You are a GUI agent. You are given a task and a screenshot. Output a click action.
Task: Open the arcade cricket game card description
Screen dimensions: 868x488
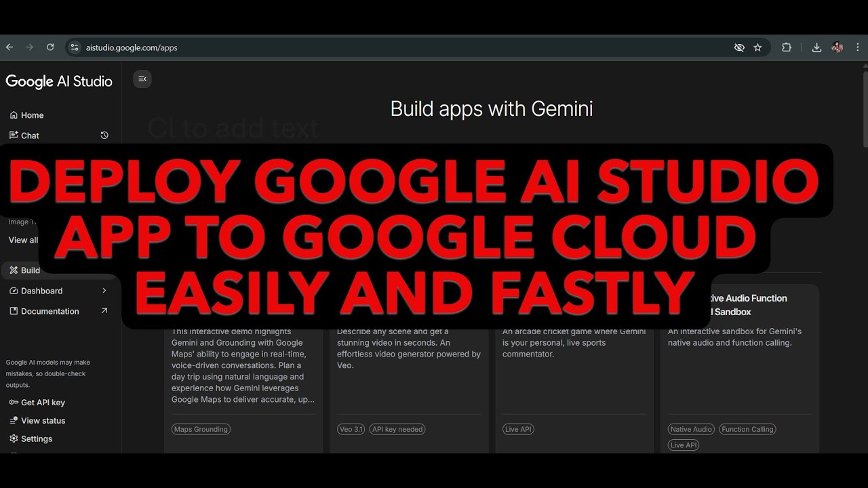[574, 343]
